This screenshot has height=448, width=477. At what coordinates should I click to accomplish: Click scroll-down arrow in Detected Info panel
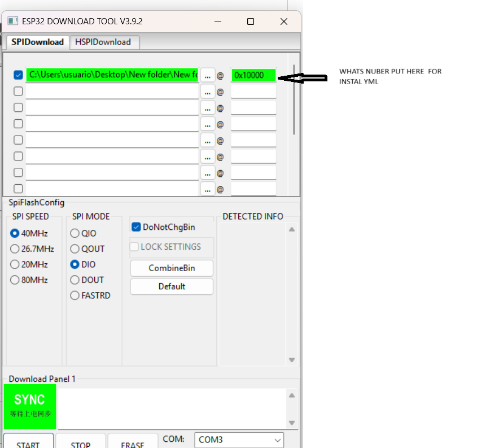point(292,360)
